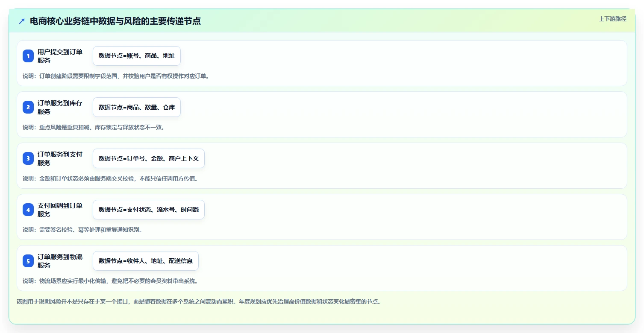This screenshot has width=644, height=333.
Task: Select the 上下游路径 label in header
Action: [612, 19]
